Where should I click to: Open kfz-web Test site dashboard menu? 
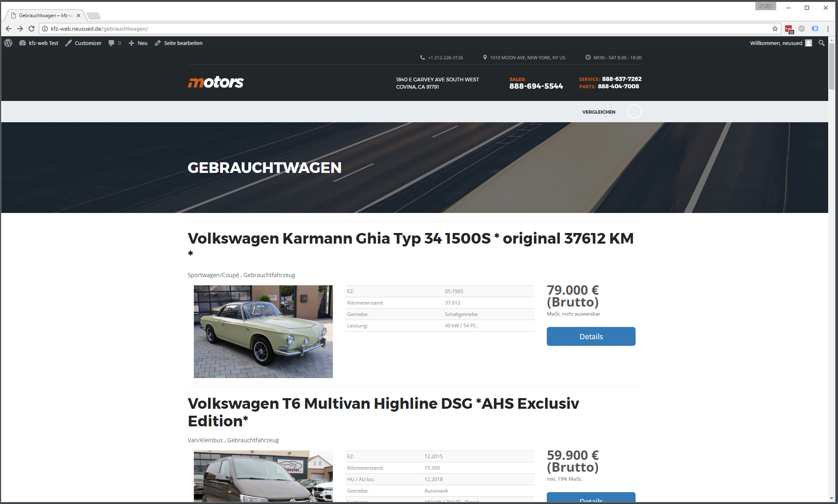[38, 43]
